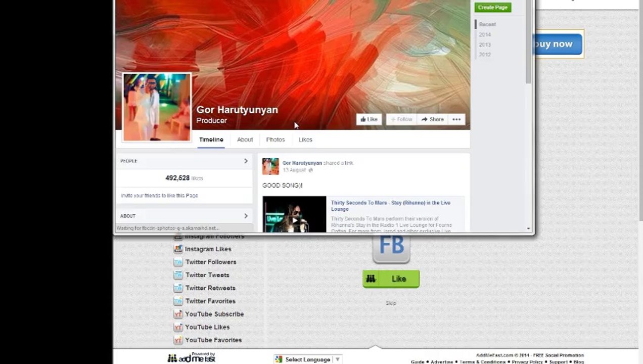This screenshot has width=643, height=364.
Task: Click the Twitter Retweets sidebar icon
Action: coord(178,288)
